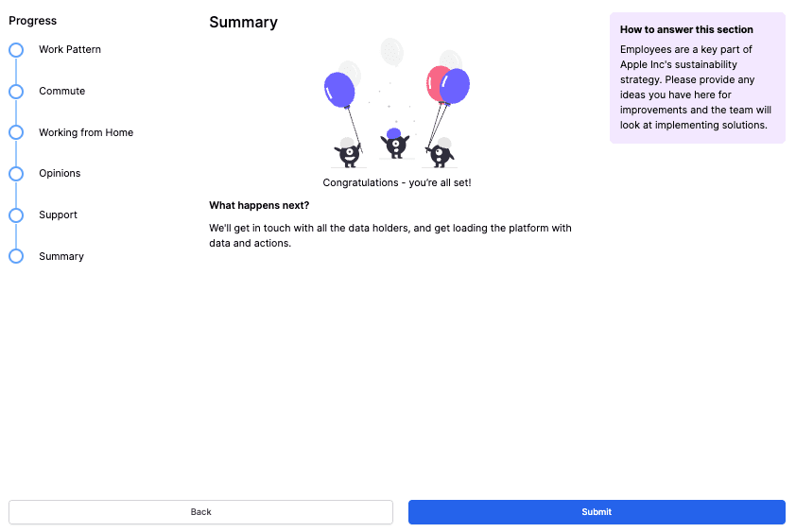Image resolution: width=796 pixels, height=532 pixels.
Task: Click the "What happens next?" heading
Action: point(259,205)
